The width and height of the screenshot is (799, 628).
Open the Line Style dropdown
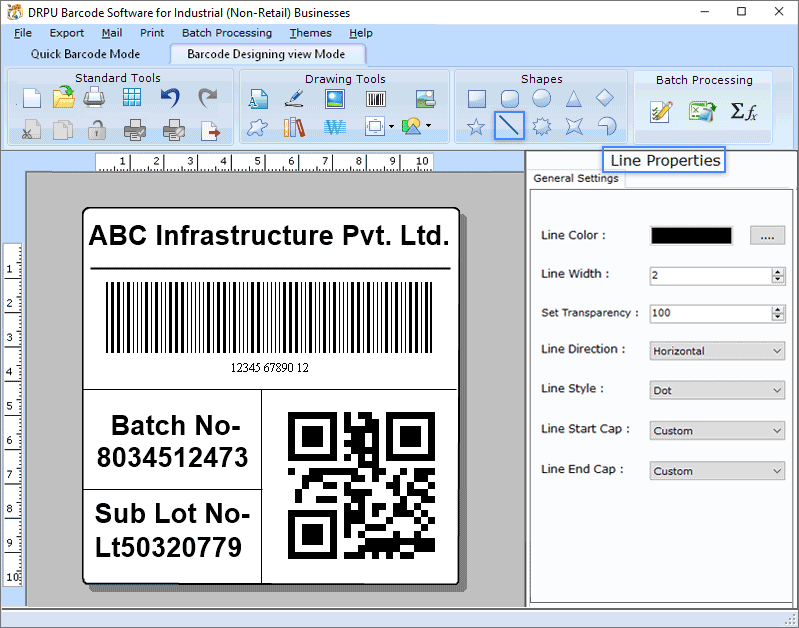(x=717, y=390)
